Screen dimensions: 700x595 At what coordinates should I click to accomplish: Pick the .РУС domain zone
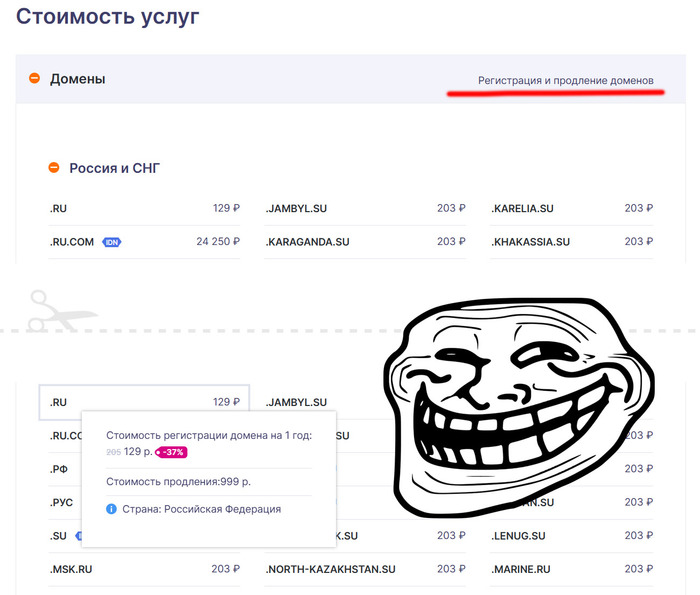click(x=61, y=502)
